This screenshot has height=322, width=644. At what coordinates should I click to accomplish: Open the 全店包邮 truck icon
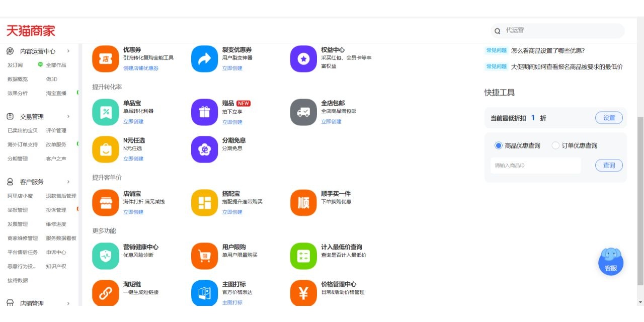pyautogui.click(x=304, y=112)
